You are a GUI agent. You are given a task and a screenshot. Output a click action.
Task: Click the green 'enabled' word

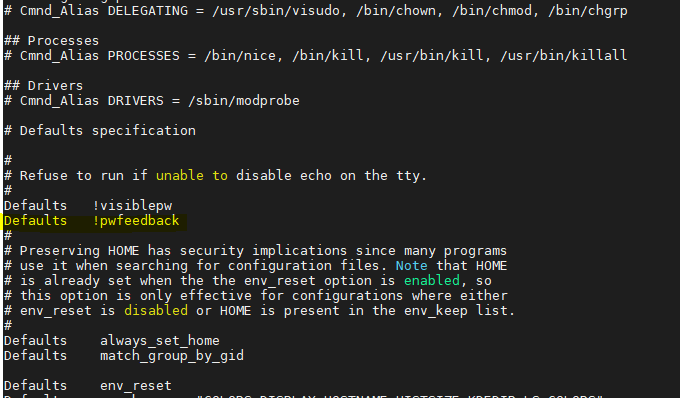pyautogui.click(x=432, y=281)
